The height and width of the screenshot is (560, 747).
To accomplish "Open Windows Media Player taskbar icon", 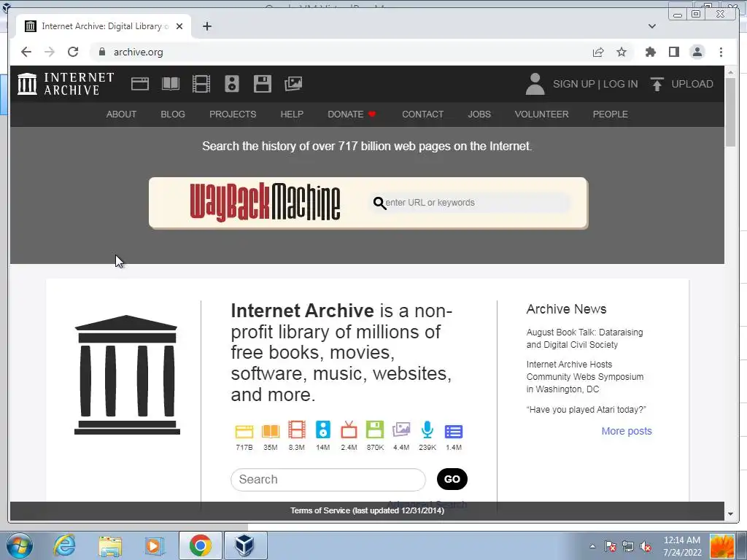I will [153, 546].
